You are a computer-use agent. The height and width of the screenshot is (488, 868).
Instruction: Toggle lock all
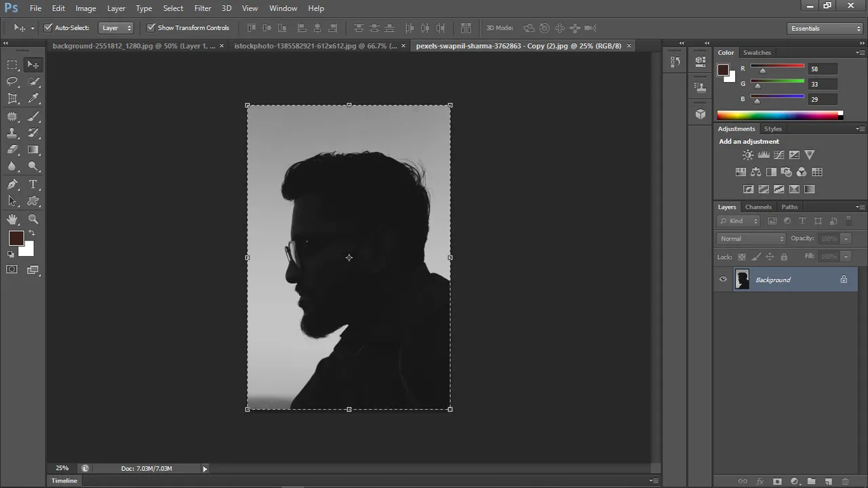[784, 257]
